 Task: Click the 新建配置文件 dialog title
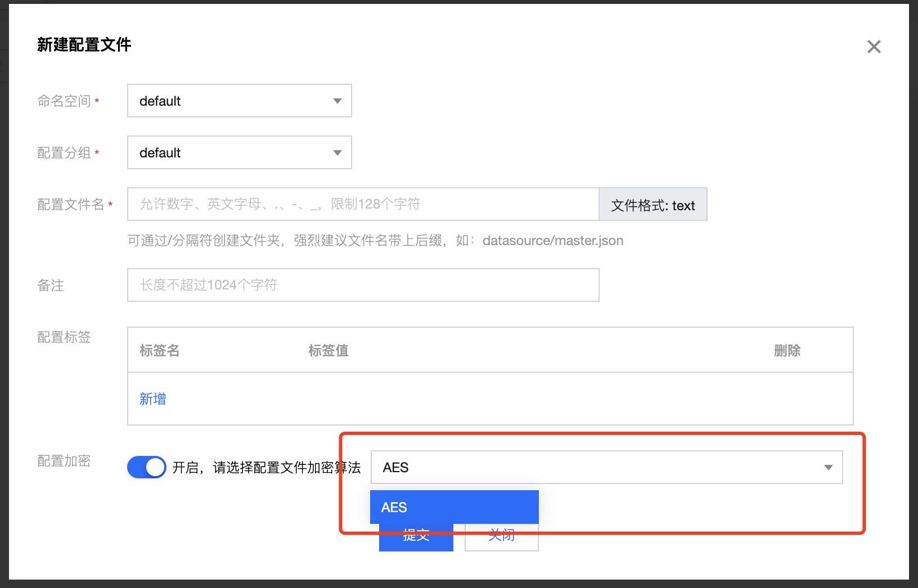tap(84, 45)
